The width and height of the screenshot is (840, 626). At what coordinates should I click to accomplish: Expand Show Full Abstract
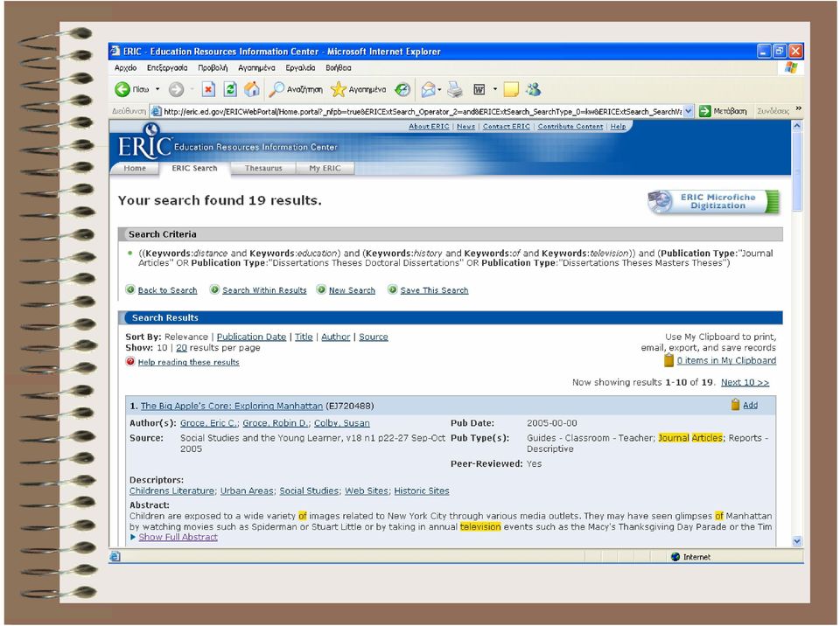178,537
